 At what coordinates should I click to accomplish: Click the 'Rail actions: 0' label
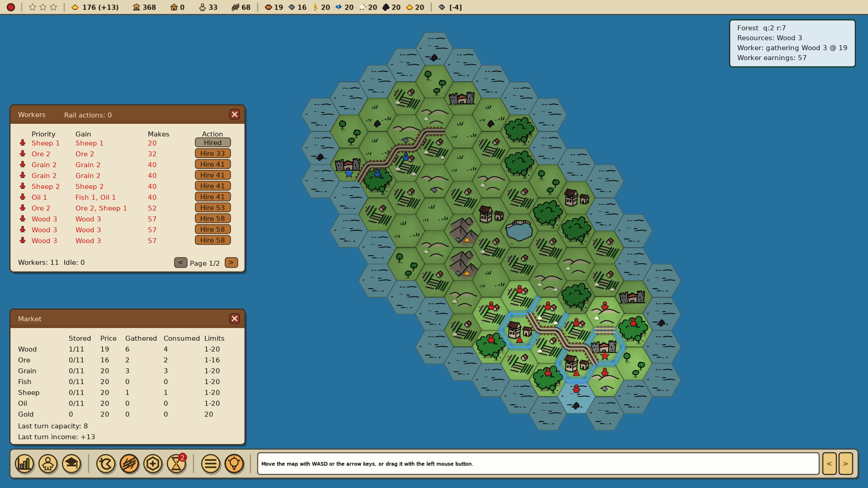tap(88, 115)
